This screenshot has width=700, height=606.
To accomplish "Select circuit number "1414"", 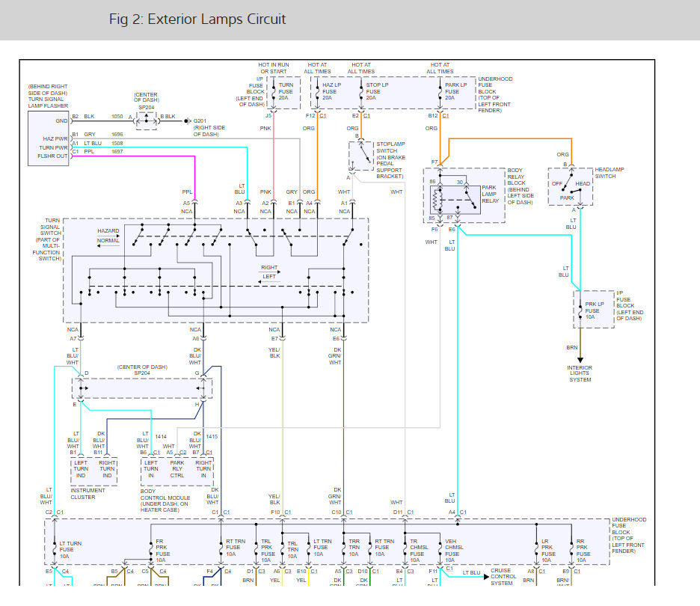I will coord(161,437).
